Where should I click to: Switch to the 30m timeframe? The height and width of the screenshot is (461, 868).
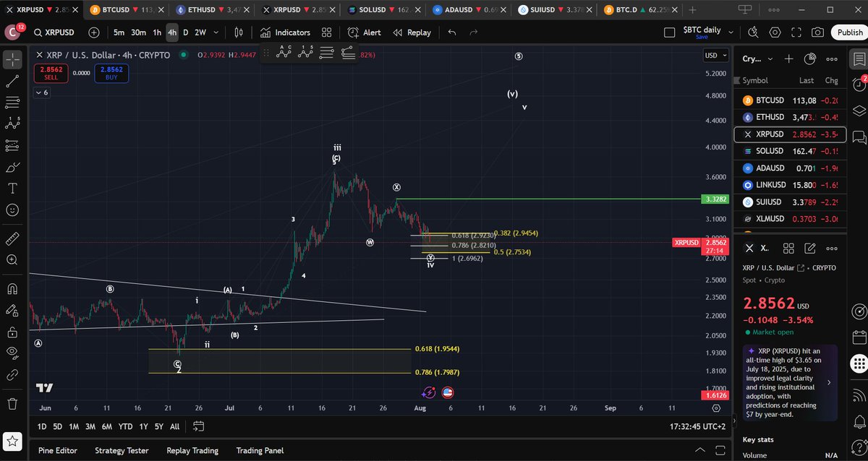point(138,33)
